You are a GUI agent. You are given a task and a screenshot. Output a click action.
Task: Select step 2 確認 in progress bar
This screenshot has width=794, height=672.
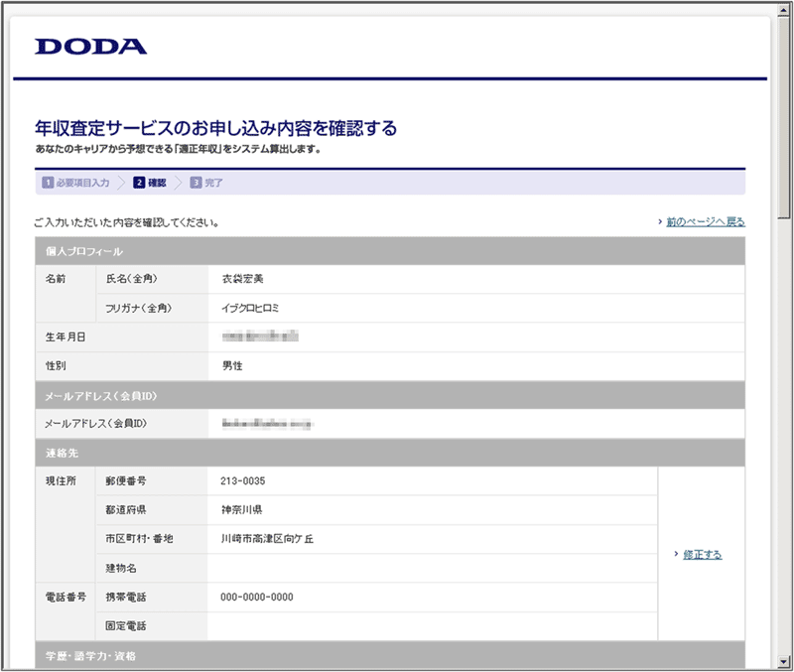[x=150, y=183]
